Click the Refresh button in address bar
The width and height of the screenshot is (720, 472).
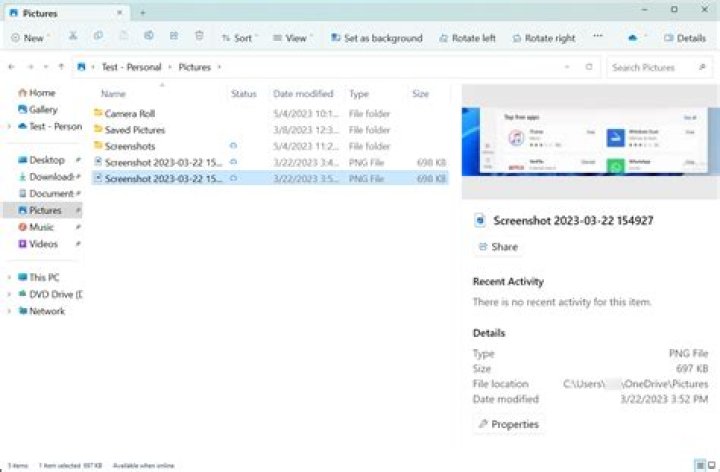[589, 67]
